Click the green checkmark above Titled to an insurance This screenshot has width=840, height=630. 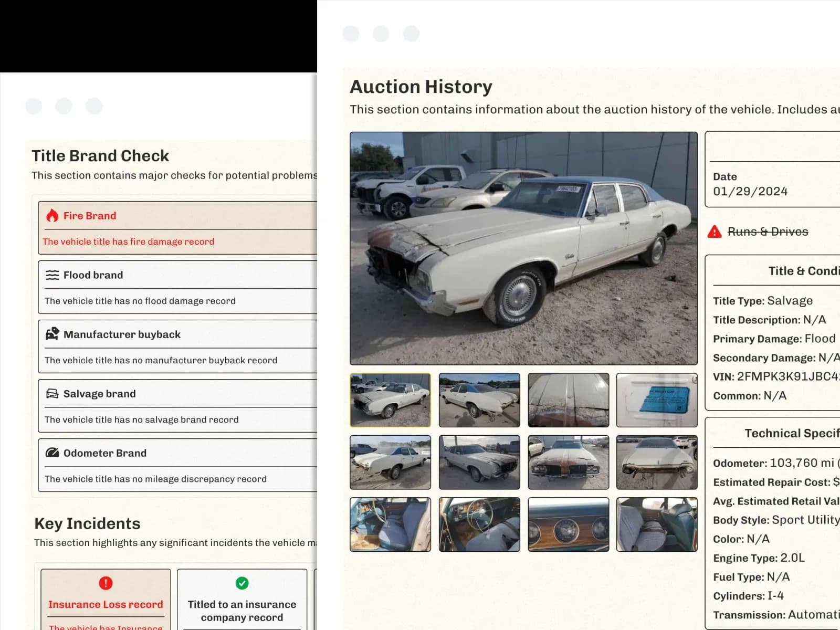242,583
